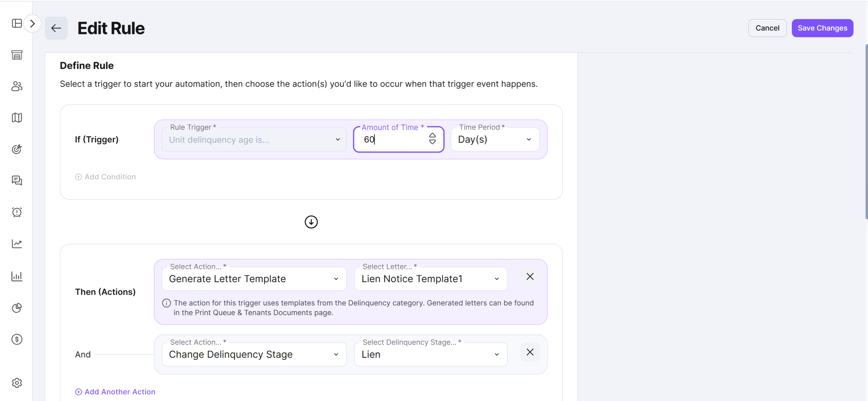Open the Time Period Day(s) dropdown
This screenshot has height=401, width=868.
(495, 139)
